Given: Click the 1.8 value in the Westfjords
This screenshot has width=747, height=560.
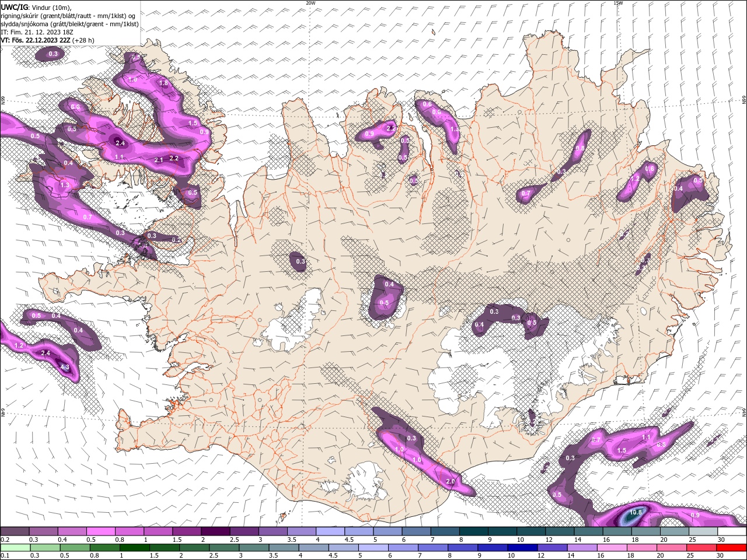Looking at the screenshot, I should coord(163,83).
